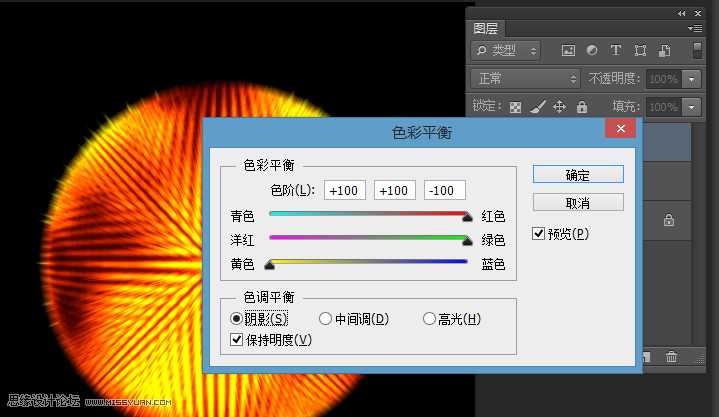This screenshot has width=719, height=417.
Task: Click the 蓝色 label
Action: (x=493, y=264)
